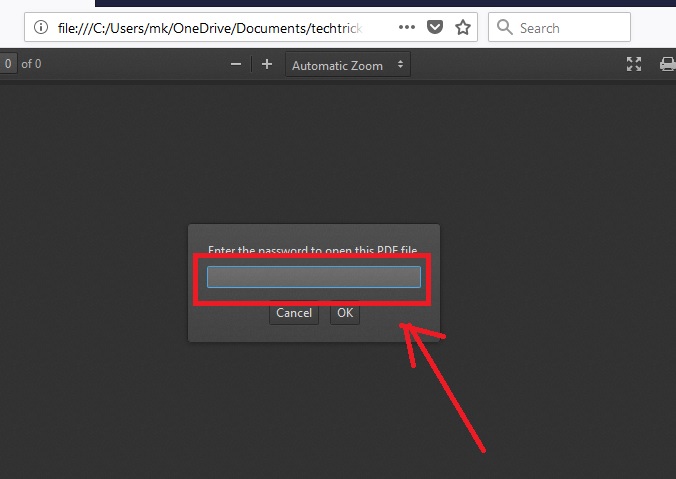Click the site information icon in address bar
This screenshot has width=676, height=479.
coord(39,27)
